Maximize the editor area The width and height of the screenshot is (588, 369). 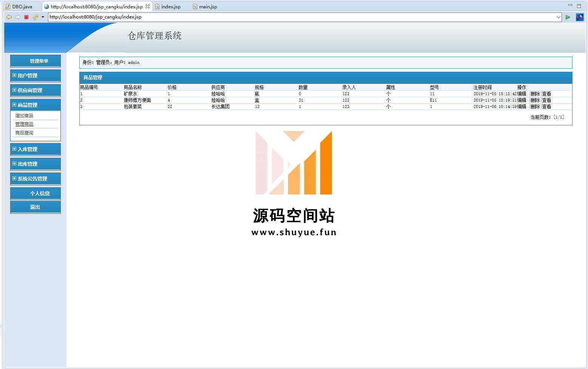point(579,6)
